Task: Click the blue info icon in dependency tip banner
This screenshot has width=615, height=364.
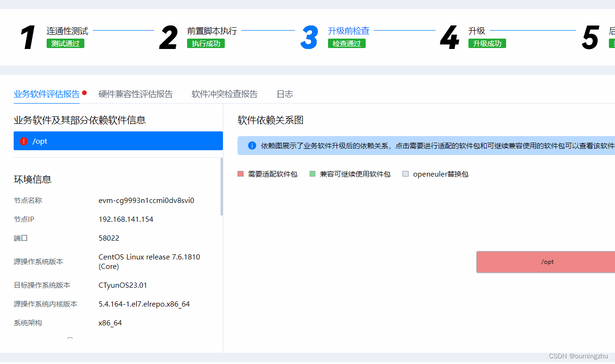Action: coord(252,145)
